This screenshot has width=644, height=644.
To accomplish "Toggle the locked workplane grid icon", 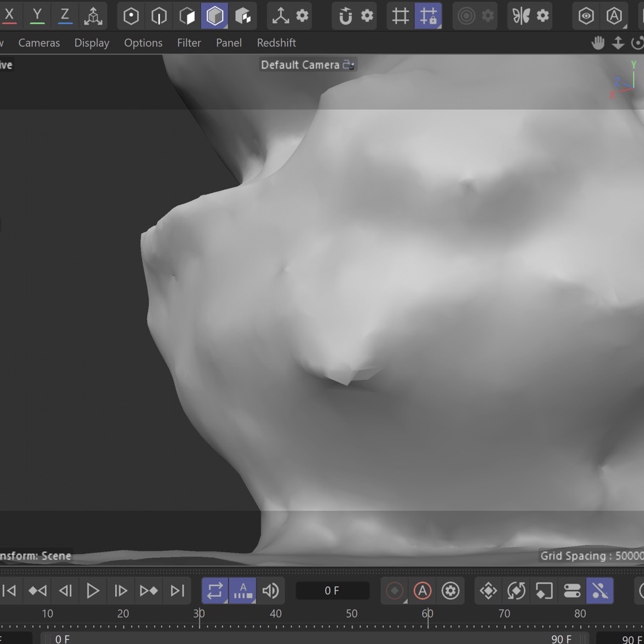I will pyautogui.click(x=428, y=16).
